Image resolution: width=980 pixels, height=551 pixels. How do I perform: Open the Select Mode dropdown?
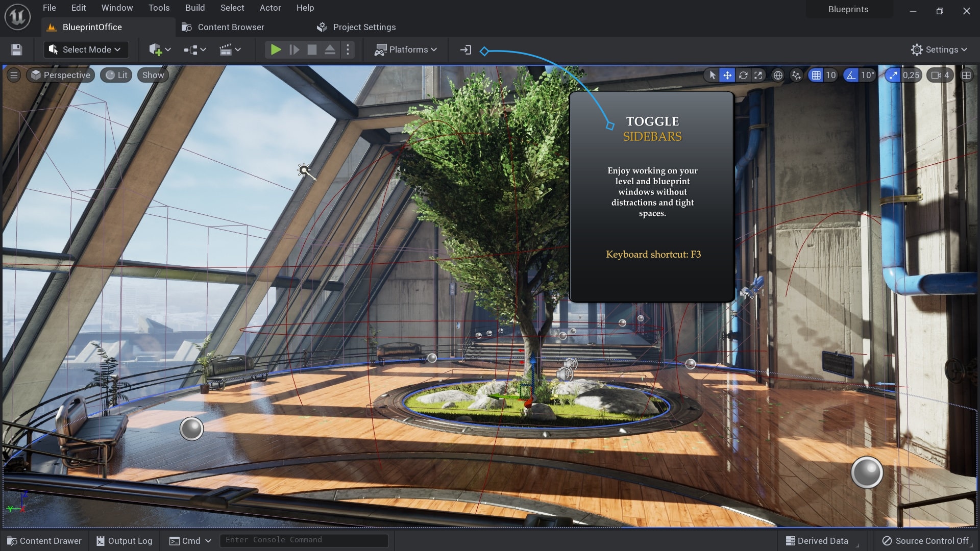coord(85,49)
